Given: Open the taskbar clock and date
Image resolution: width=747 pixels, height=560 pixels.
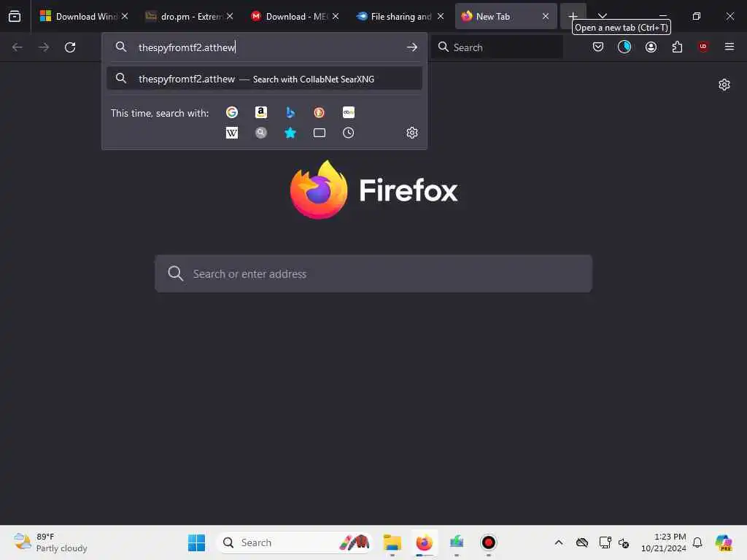Looking at the screenshot, I should pyautogui.click(x=663, y=542).
